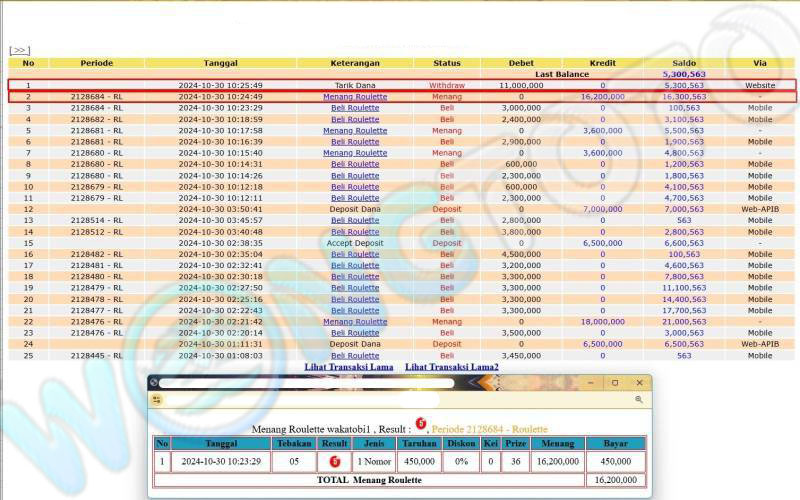This screenshot has height=500, width=800.
Task: Click the zoom magnifier icon in popup
Action: pos(638,400)
